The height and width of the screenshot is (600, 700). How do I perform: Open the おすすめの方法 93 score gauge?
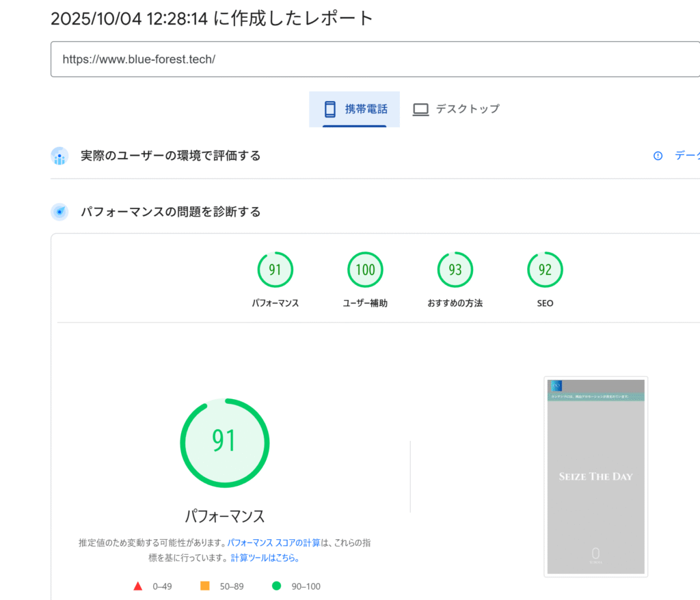[x=455, y=270]
